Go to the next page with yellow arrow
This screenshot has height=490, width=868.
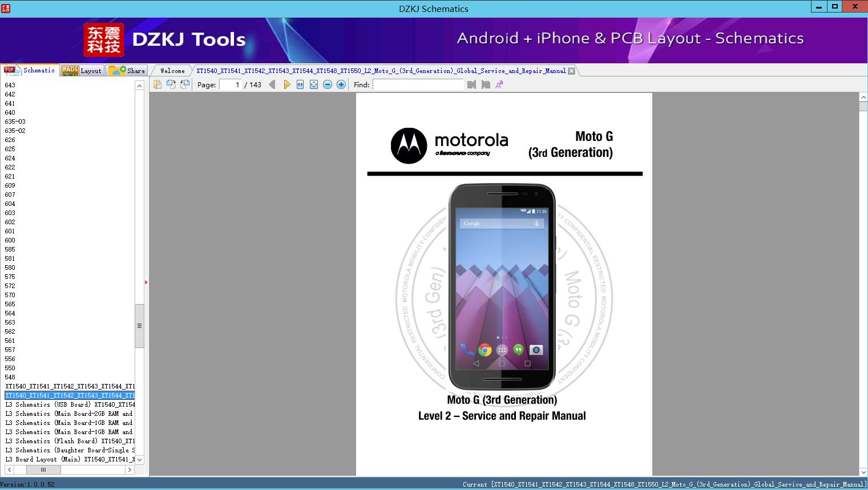pos(286,84)
